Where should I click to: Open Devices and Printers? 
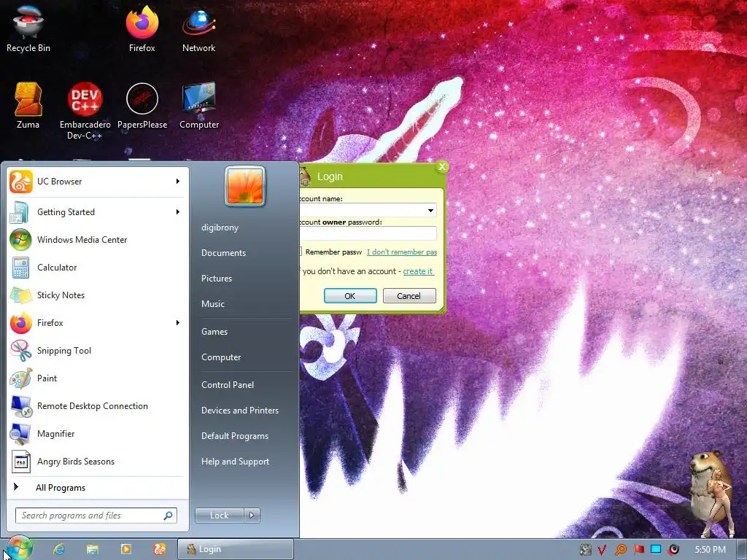coord(239,411)
